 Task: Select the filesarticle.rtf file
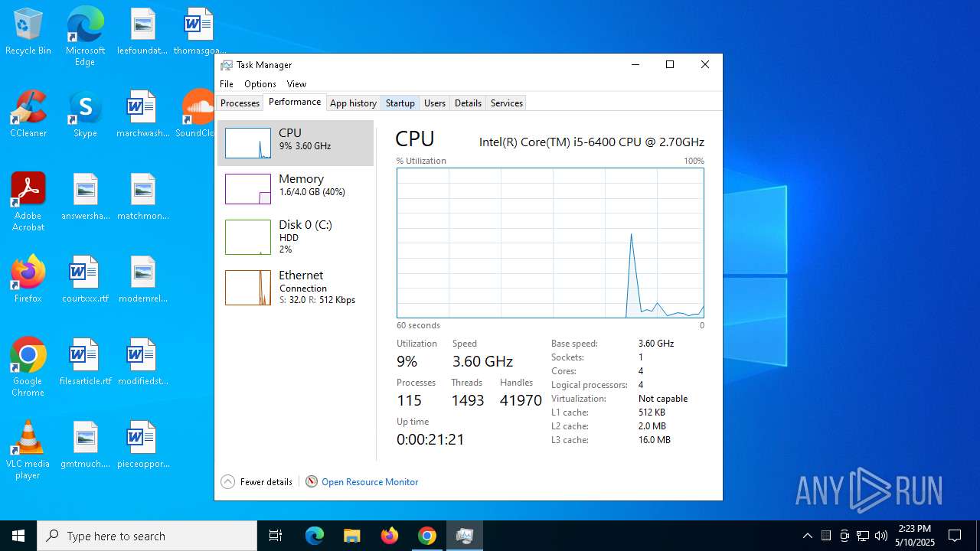(85, 363)
